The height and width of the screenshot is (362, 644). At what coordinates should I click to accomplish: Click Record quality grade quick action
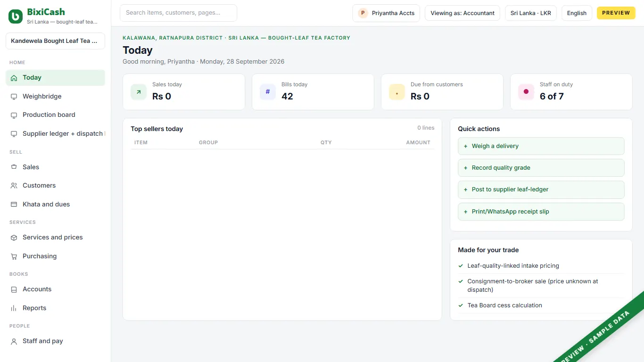pyautogui.click(x=541, y=168)
